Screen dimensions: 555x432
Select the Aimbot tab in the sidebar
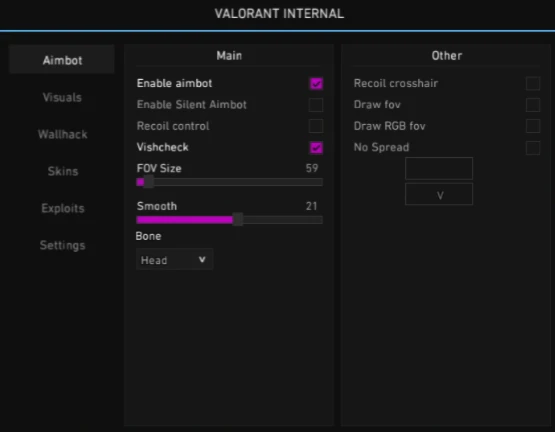click(x=62, y=60)
